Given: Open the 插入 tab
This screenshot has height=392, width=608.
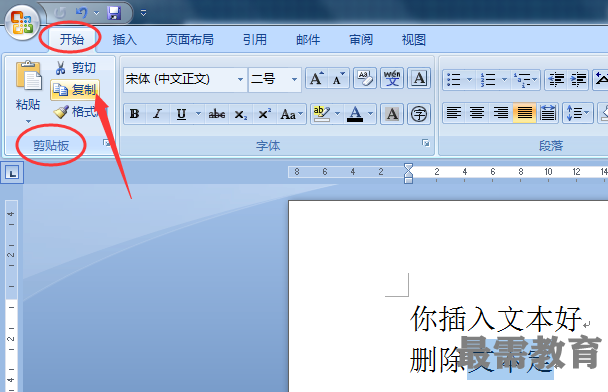Looking at the screenshot, I should pyautogui.click(x=124, y=40).
